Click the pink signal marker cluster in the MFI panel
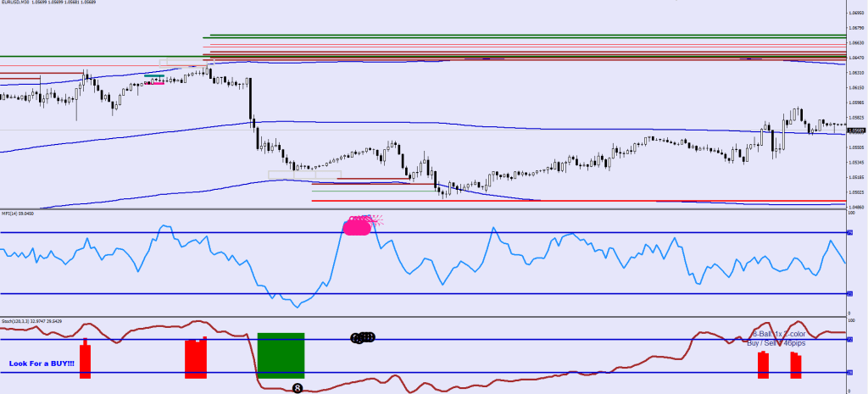The width and height of the screenshot is (868, 394). pyautogui.click(x=358, y=225)
